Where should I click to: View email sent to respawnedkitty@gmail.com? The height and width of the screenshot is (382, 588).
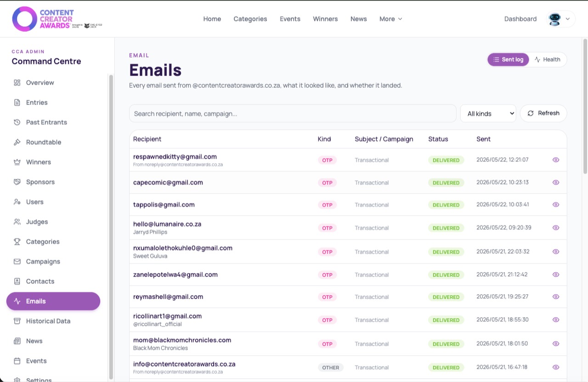556,160
